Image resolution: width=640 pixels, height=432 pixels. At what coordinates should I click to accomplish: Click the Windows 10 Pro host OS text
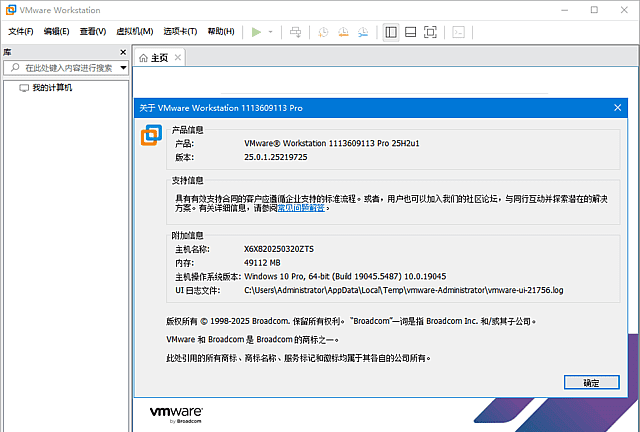(345, 276)
